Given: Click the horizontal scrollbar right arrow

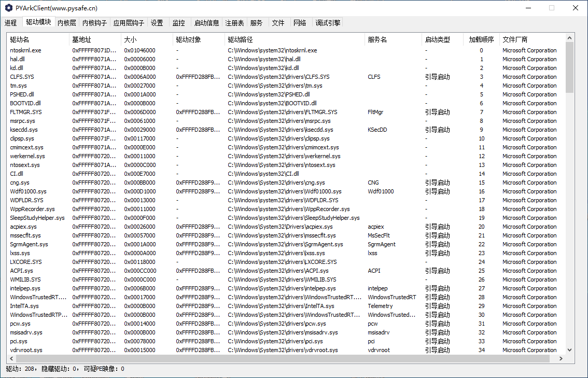Looking at the screenshot, I should 561,359.
